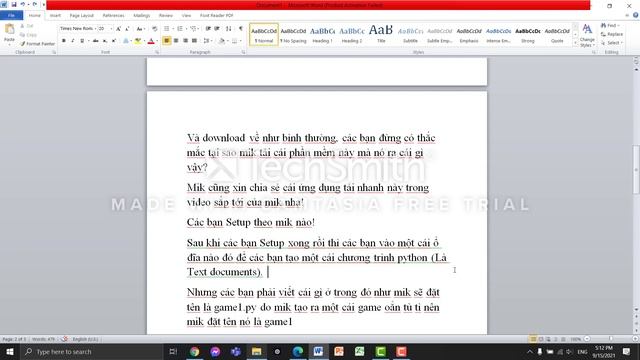
Task: Toggle Justify alignment
Action: pyautogui.click(x=194, y=41)
